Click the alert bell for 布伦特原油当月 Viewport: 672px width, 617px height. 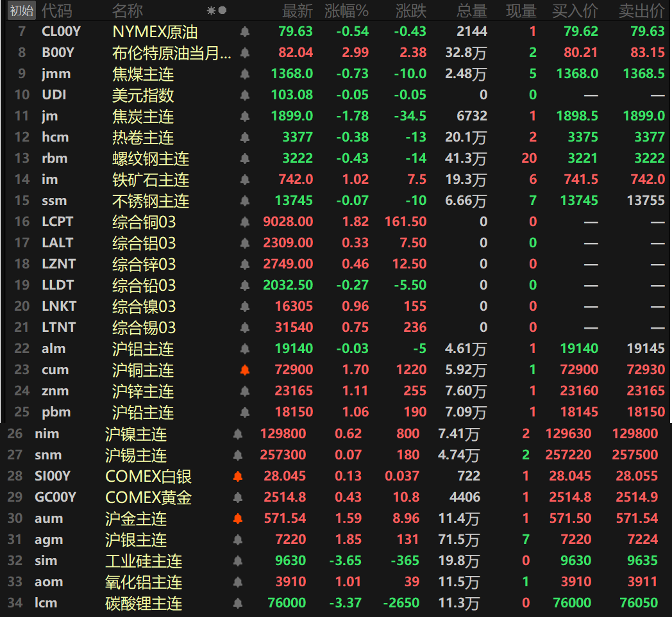pos(245,53)
